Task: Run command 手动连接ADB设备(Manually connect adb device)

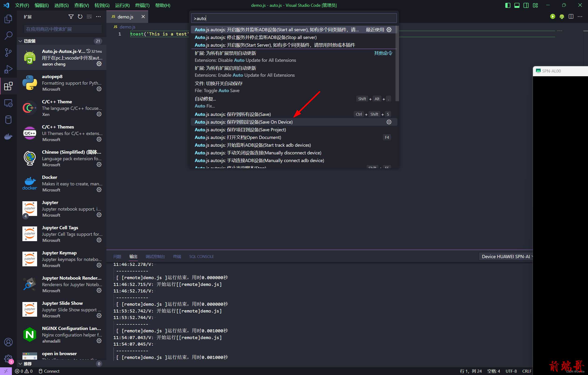Action: coord(294,160)
